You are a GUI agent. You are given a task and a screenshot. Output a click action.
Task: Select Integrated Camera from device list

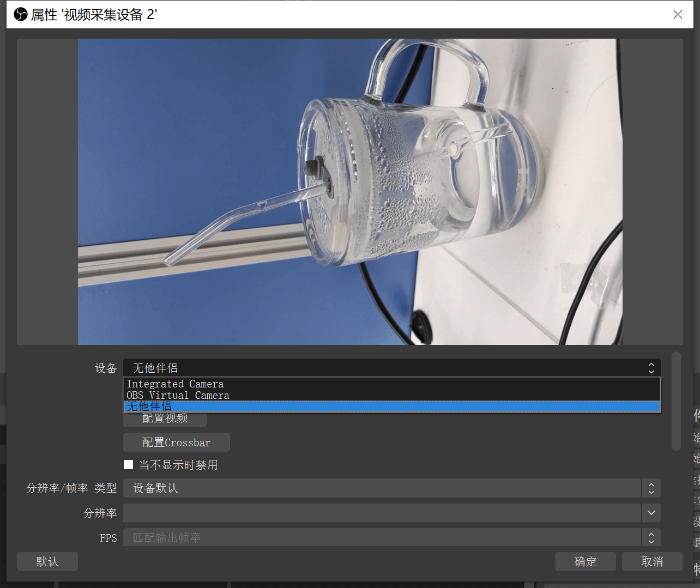coord(391,384)
